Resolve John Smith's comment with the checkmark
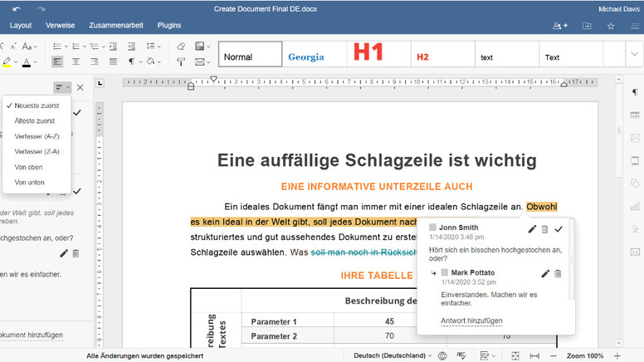This screenshot has height=362, width=644. [x=559, y=229]
